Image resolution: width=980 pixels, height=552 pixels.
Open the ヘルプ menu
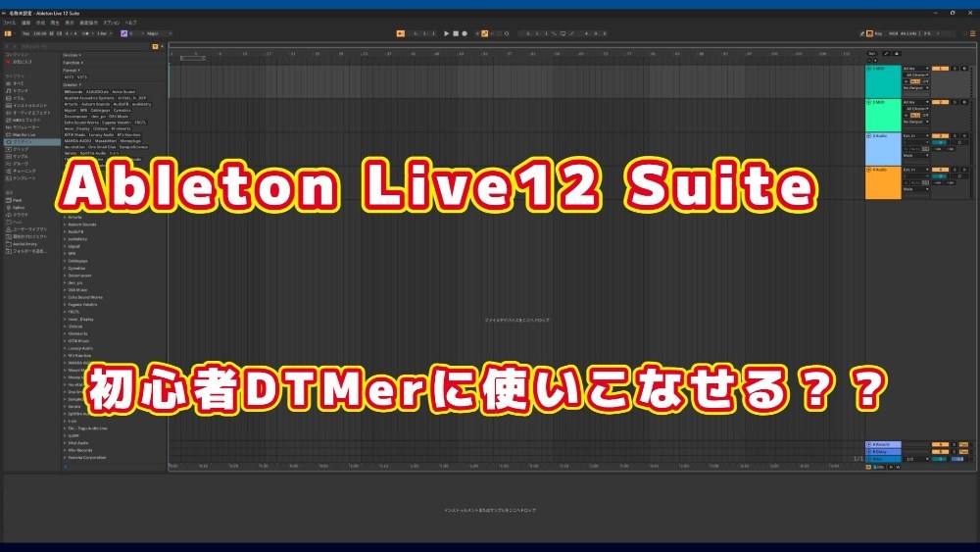tap(130, 23)
